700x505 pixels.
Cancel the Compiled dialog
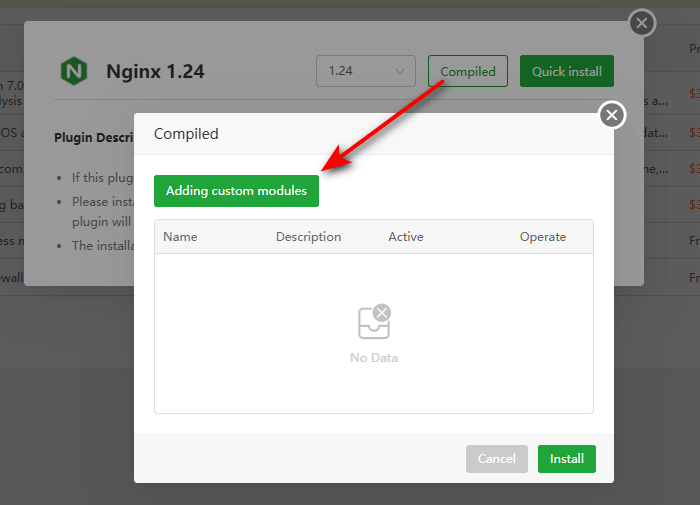point(496,459)
